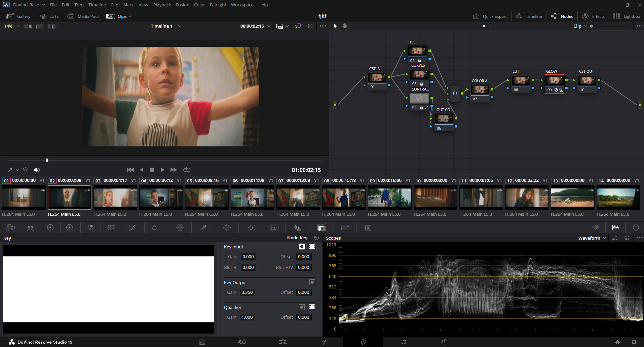The height and width of the screenshot is (347, 644).
Task: Open the Tracker palette
Action: pos(251,228)
